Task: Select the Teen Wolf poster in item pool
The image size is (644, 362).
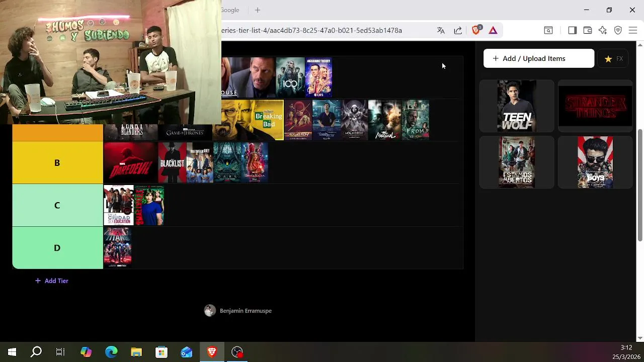Action: click(517, 106)
